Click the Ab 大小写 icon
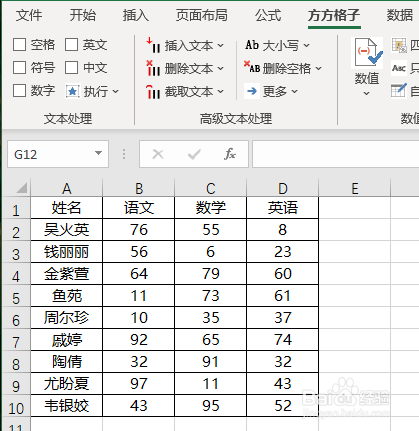 252,45
